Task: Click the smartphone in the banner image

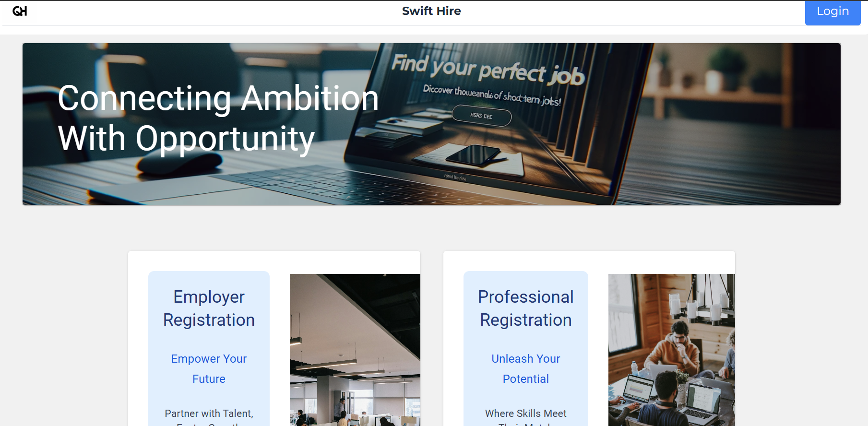Action: coord(474,155)
